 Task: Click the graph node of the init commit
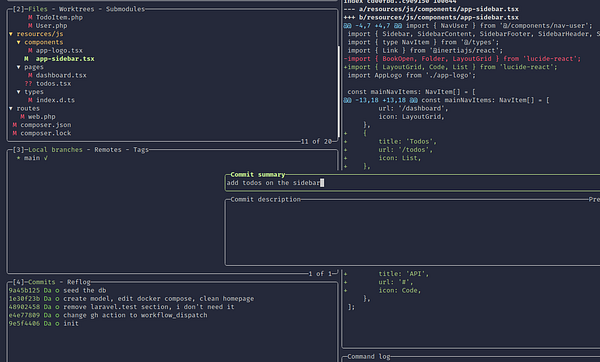click(x=57, y=323)
